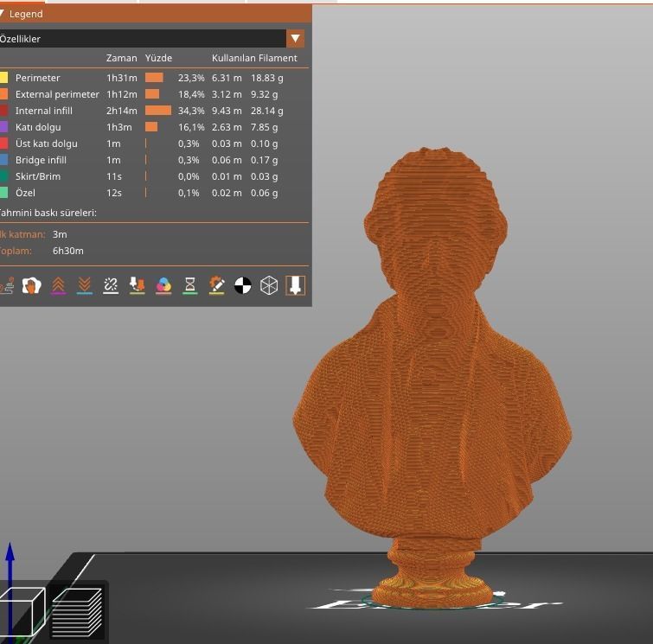
Task: Toggle Skirt/Brim dark green swatch
Action: click(3, 176)
